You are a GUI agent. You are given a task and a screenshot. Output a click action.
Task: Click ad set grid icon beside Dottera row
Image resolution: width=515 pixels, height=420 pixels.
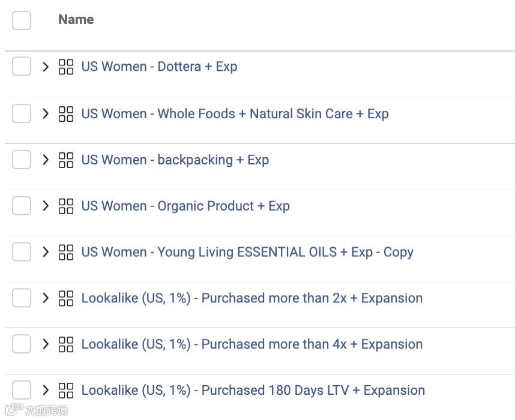coord(66,67)
